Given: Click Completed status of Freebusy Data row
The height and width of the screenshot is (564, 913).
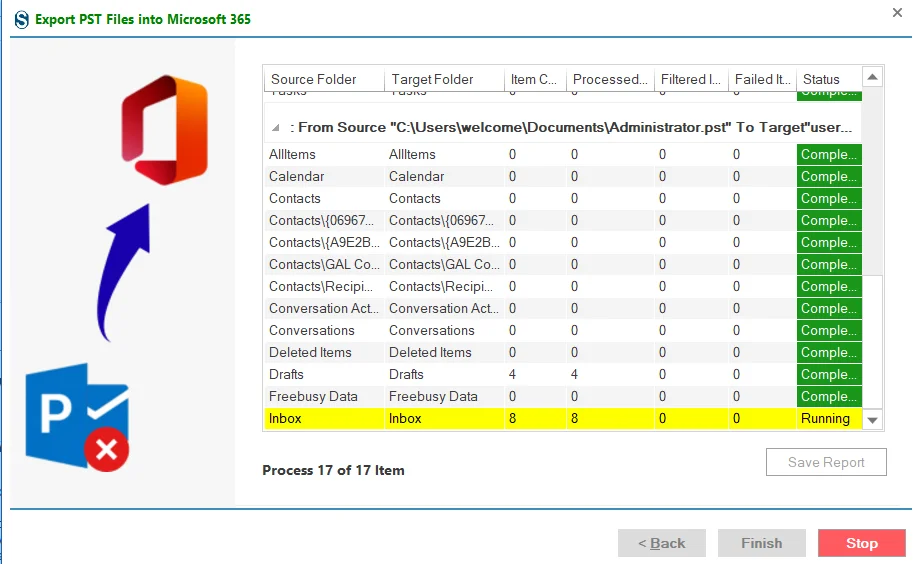Looking at the screenshot, I should pos(829,396).
